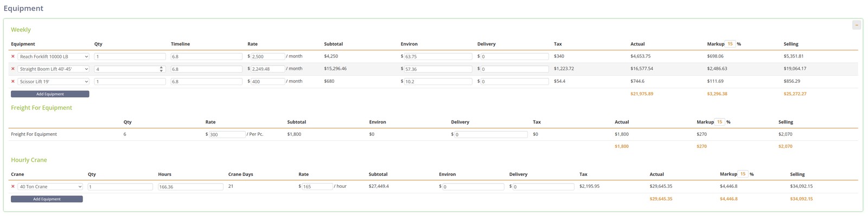The height and width of the screenshot is (216, 868).
Task: Click the Crane Days value 21
Action: pos(231,186)
